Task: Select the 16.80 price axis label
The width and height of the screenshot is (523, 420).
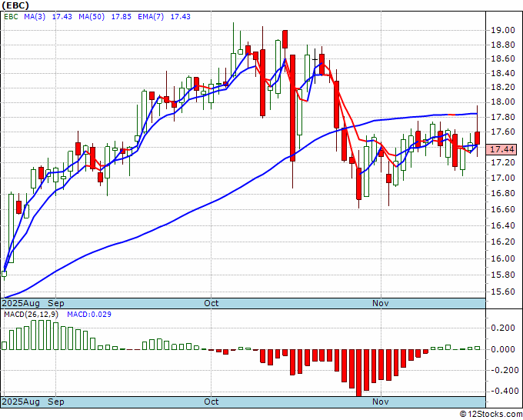Action: coord(503,194)
